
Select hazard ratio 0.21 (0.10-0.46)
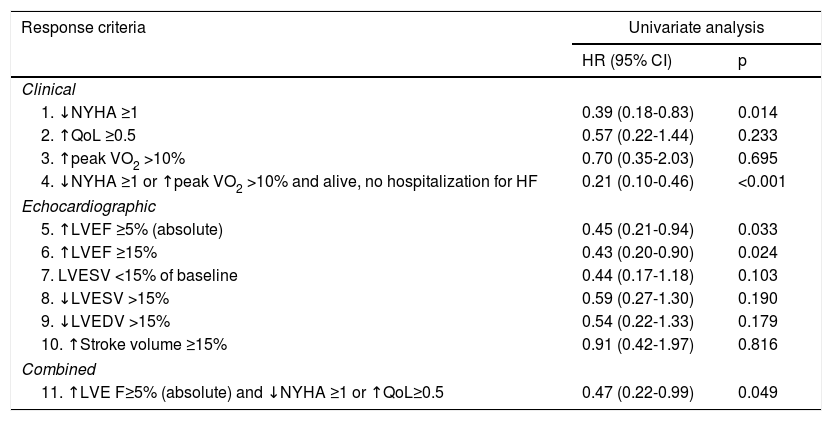pyautogui.click(x=637, y=181)
